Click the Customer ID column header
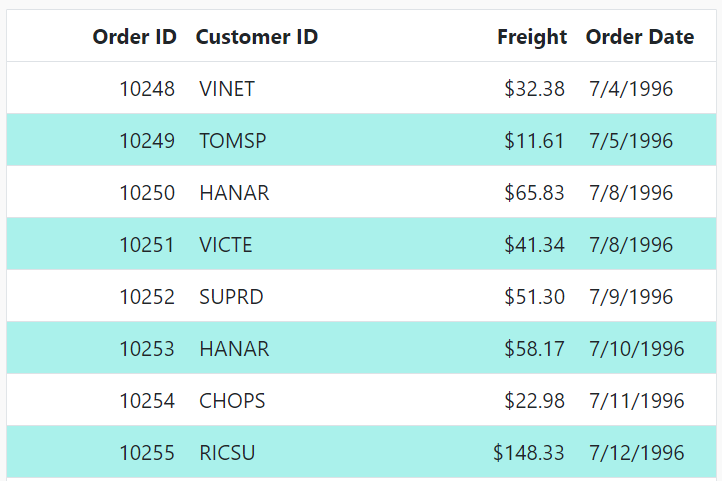Screen dimensions: 722x481 click(x=257, y=37)
